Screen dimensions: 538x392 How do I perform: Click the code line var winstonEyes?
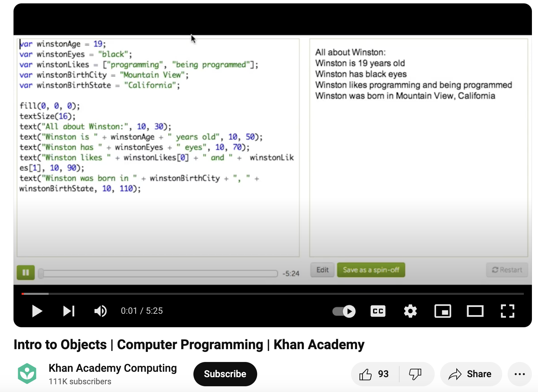click(76, 54)
